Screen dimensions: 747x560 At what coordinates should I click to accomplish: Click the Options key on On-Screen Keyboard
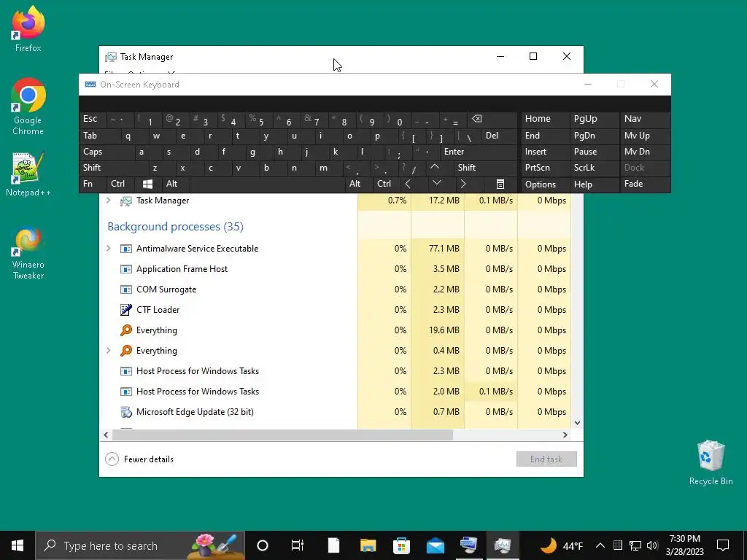point(545,184)
